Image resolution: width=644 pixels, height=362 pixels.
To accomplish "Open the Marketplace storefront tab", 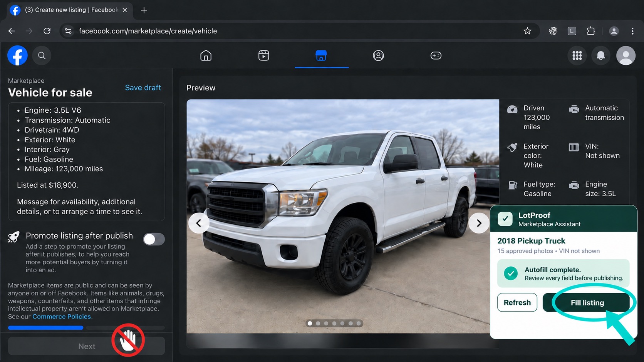I will (321, 55).
